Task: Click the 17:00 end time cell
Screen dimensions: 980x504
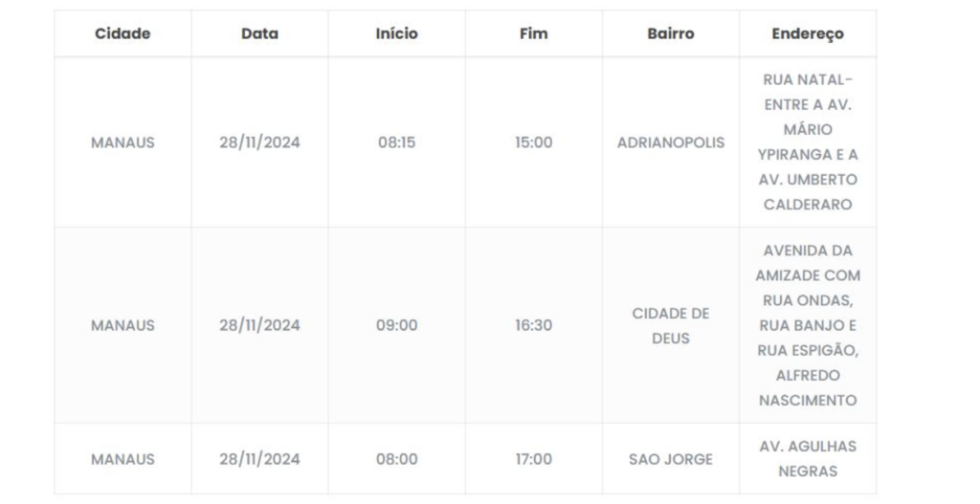Action: pos(533,459)
